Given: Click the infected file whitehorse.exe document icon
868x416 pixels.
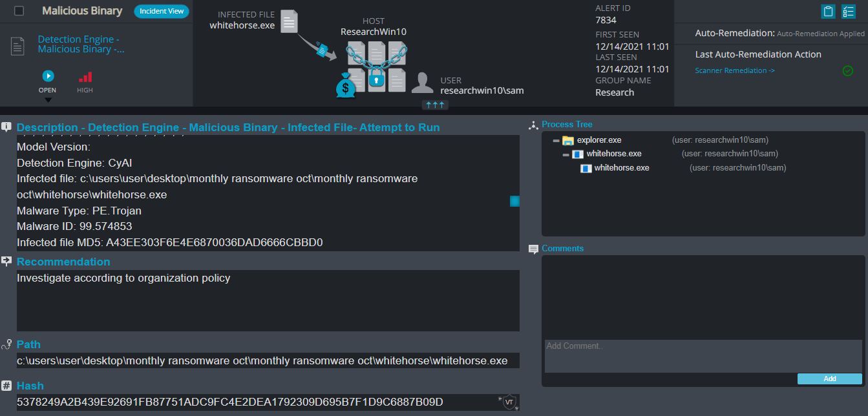Looking at the screenshot, I should coord(290,21).
